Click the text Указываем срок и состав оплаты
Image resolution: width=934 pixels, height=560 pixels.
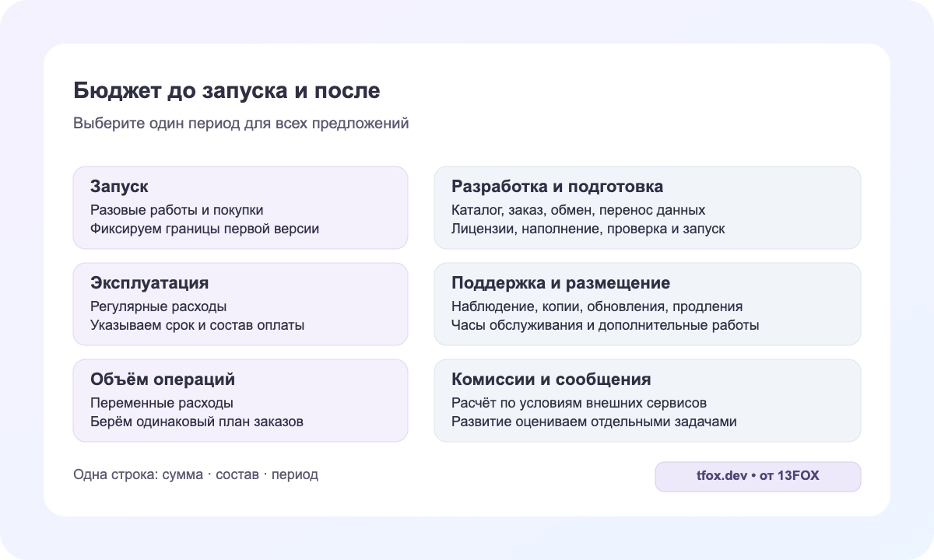tap(197, 325)
